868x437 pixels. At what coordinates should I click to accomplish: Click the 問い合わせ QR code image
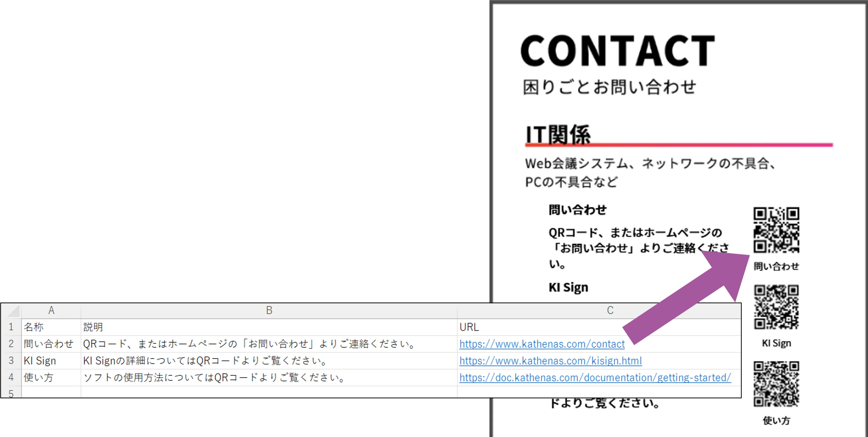(776, 230)
